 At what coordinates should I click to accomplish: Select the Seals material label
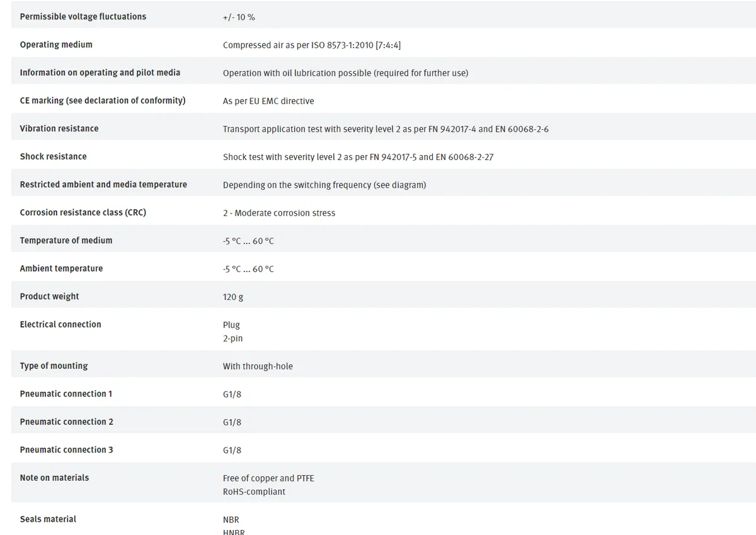click(48, 519)
